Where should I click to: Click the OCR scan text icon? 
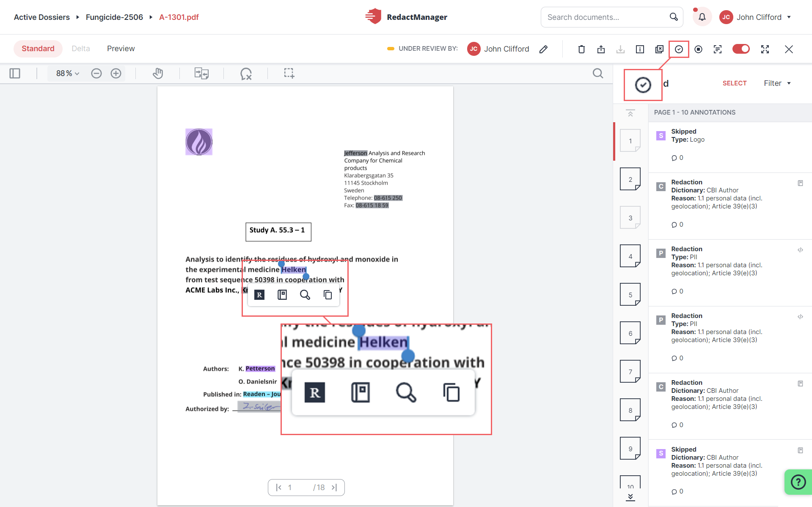point(718,49)
